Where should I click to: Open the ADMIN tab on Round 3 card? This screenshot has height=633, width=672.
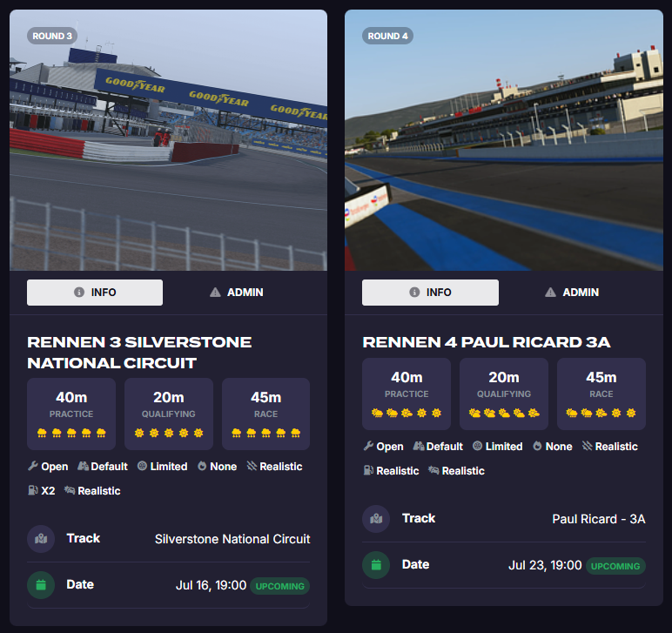pyautogui.click(x=236, y=293)
